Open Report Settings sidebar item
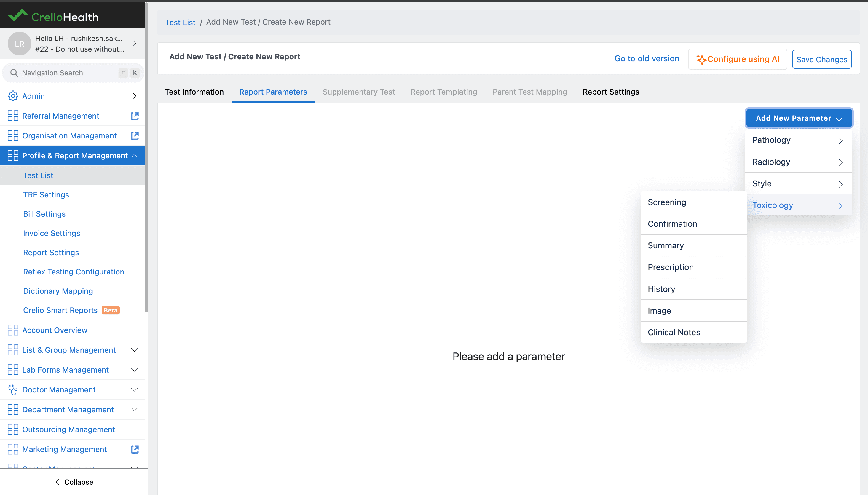Viewport: 868px width, 495px height. (x=72, y=253)
